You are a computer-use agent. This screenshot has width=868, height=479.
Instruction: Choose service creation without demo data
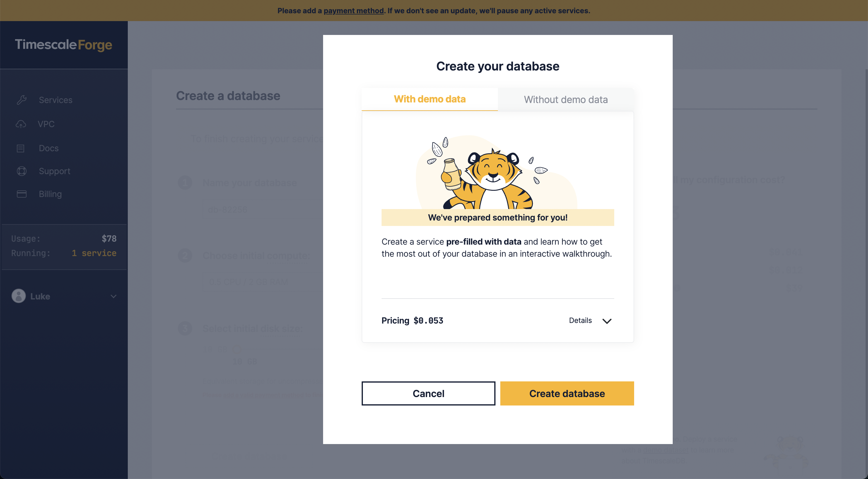pos(565,99)
